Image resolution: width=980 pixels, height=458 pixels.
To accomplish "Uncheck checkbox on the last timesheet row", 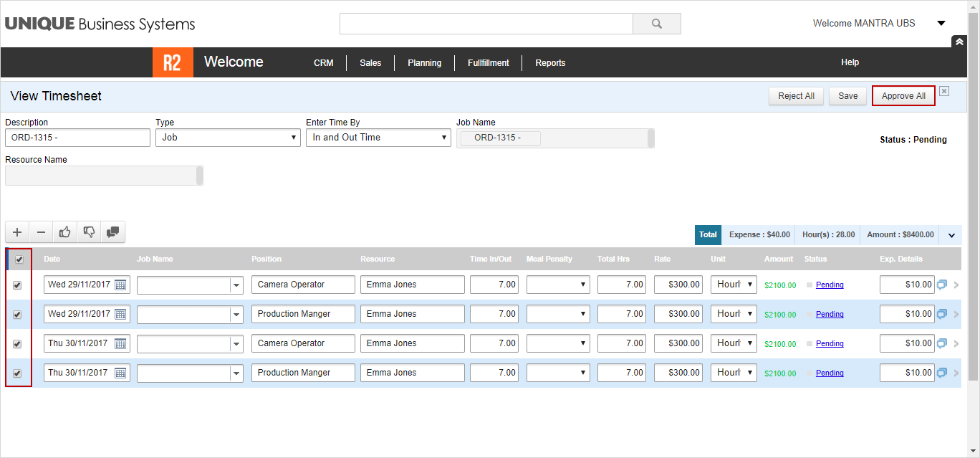I will 19,372.
